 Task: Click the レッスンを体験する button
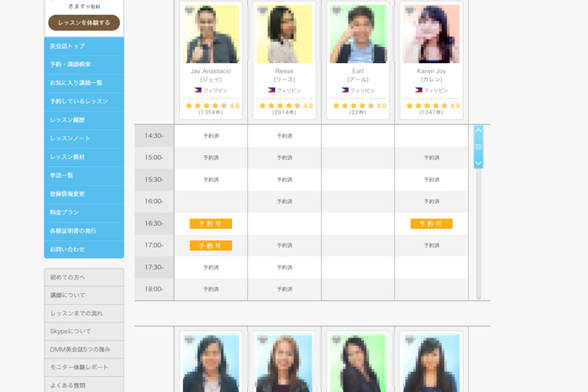(x=84, y=23)
